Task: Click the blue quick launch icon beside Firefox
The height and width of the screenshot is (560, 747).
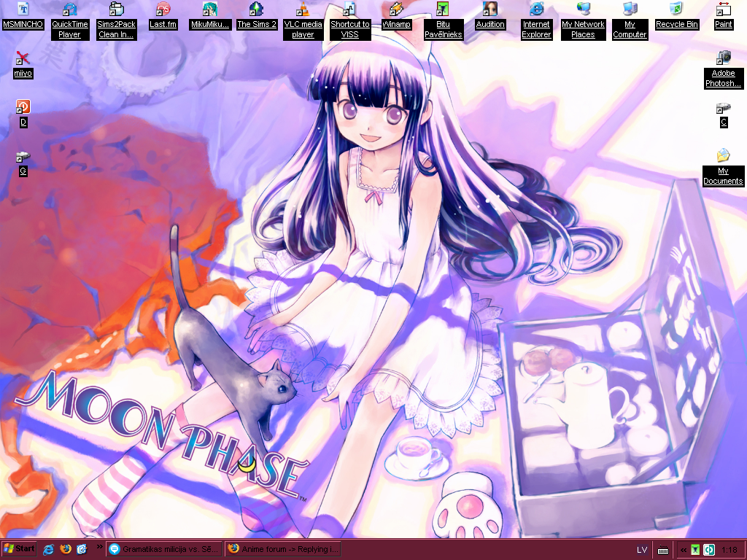Action: pos(82,549)
